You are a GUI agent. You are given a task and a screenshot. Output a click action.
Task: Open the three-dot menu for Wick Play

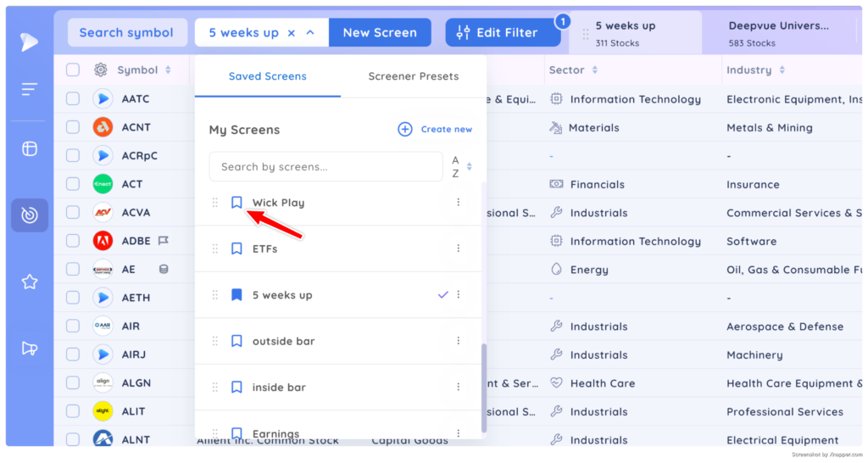[459, 202]
